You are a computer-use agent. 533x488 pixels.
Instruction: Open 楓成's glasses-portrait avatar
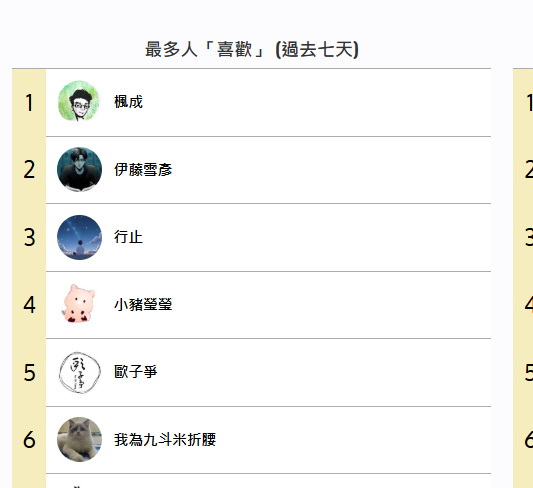(x=79, y=102)
